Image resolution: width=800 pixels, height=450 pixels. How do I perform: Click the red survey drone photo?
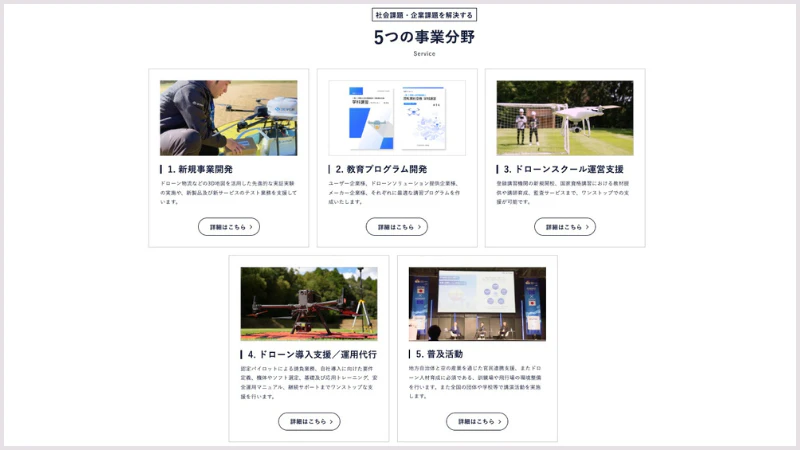(309, 304)
